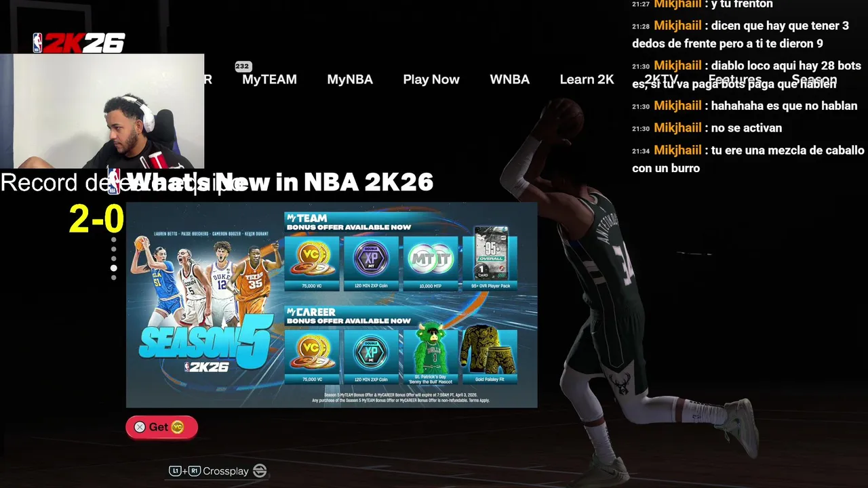The image size is (868, 488).
Task: Click chat message about '3 dedos de frente'
Action: pyautogui.click(x=741, y=35)
